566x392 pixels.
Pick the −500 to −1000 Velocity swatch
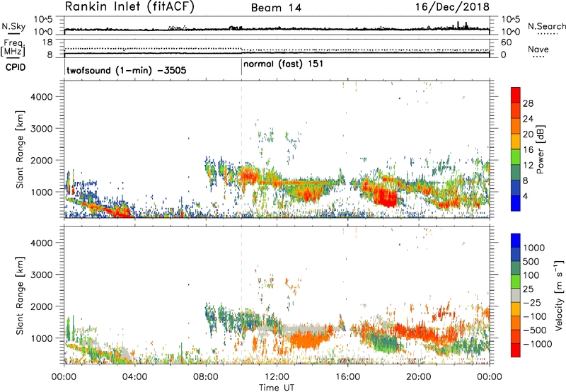pyautogui.click(x=516, y=337)
